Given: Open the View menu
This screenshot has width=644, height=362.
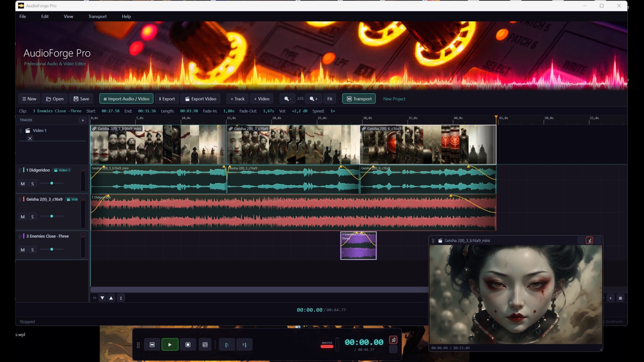Looking at the screenshot, I should coord(68,16).
